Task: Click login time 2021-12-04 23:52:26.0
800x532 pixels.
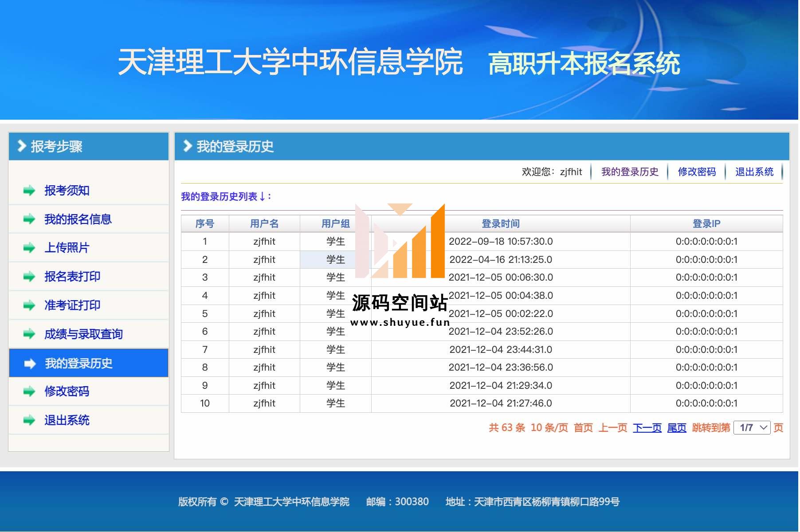Action: (x=501, y=332)
